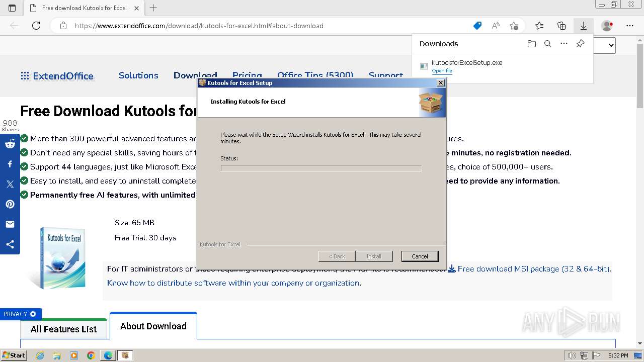This screenshot has height=362, width=644.
Task: Open distribute software within company link
Action: pyautogui.click(x=233, y=283)
